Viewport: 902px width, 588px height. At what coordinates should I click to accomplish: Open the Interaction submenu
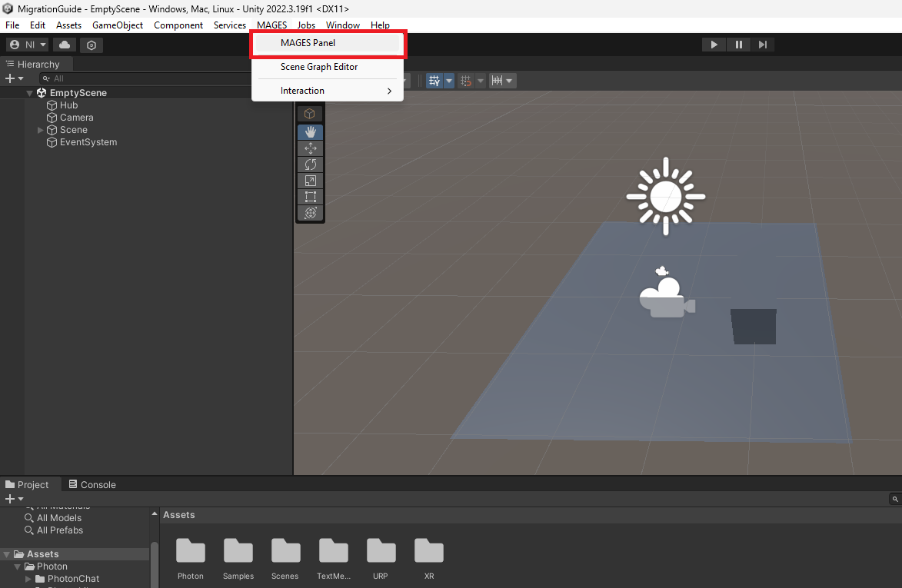(328, 91)
